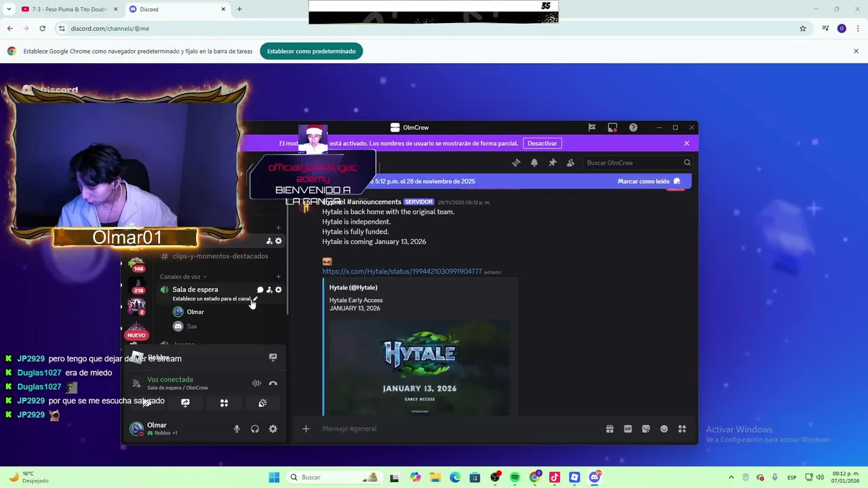This screenshot has height=488, width=868.
Task: Disconnect from voice with hang-up icon
Action: click(x=273, y=384)
